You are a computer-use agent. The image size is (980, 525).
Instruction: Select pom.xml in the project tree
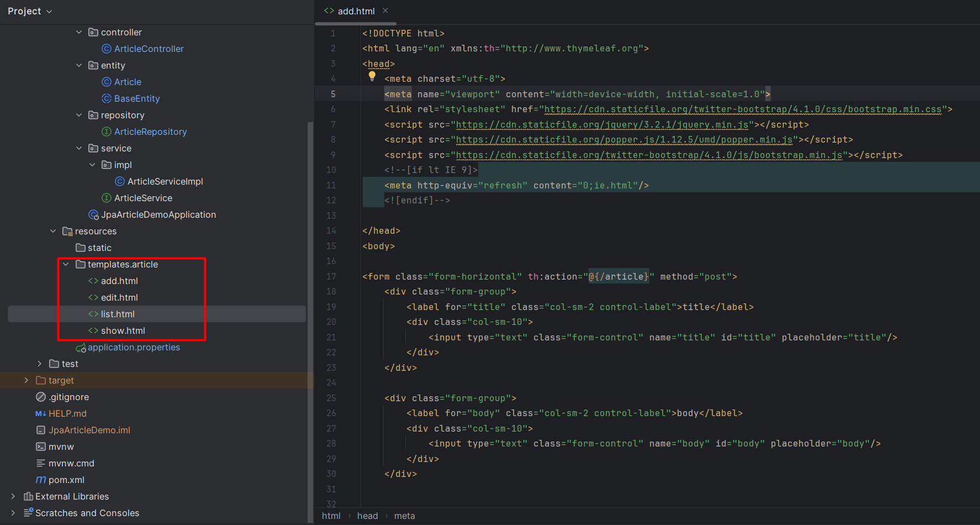66,480
